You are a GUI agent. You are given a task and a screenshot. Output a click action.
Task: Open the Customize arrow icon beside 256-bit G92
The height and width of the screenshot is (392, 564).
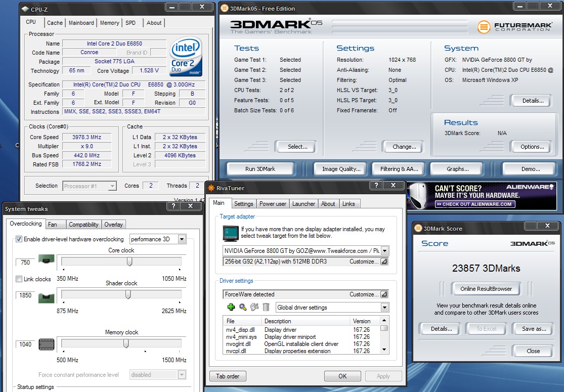[x=384, y=262]
